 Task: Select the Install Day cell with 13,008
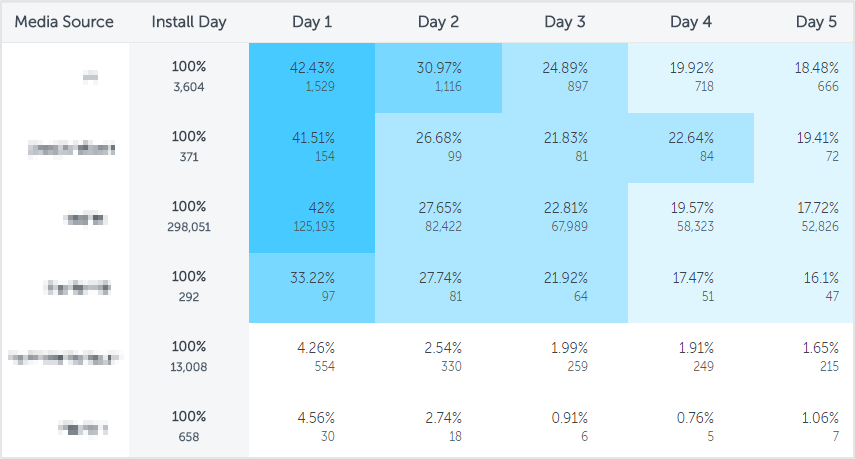pyautogui.click(x=188, y=357)
